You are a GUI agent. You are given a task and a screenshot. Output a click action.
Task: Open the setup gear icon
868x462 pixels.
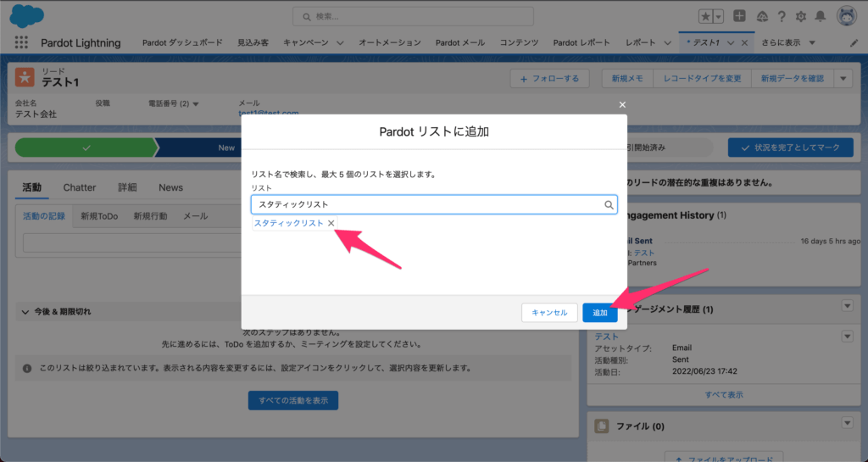(801, 17)
